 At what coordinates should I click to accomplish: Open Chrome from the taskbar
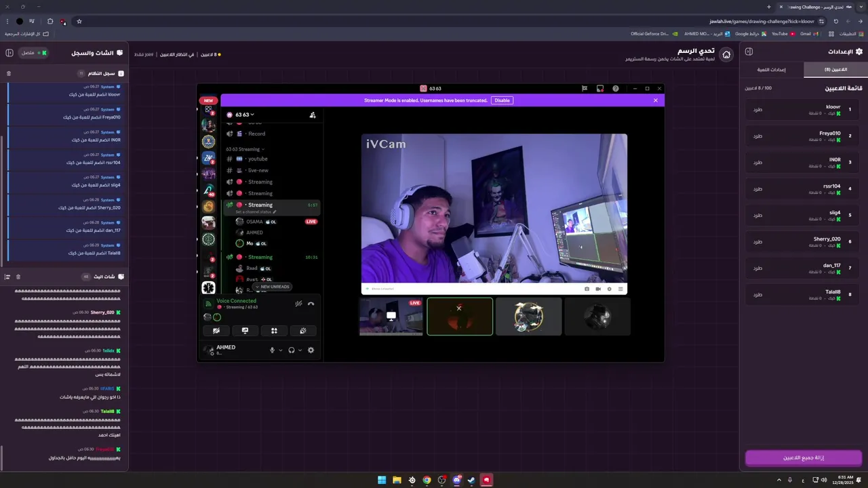coord(427,480)
